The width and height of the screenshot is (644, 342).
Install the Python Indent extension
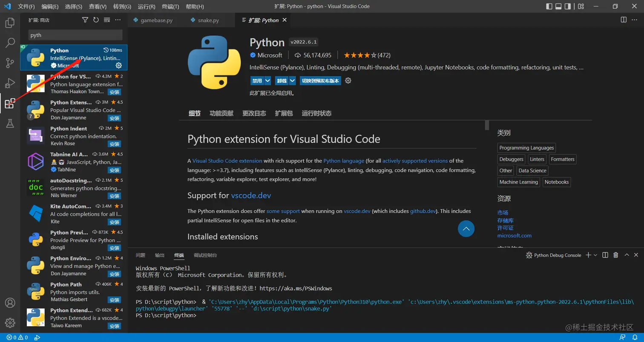(x=114, y=144)
